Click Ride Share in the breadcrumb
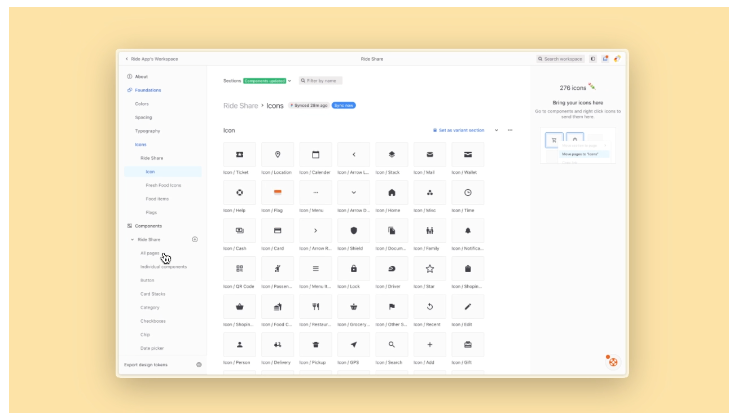Image resolution: width=735 pixels, height=418 pixels. point(240,106)
